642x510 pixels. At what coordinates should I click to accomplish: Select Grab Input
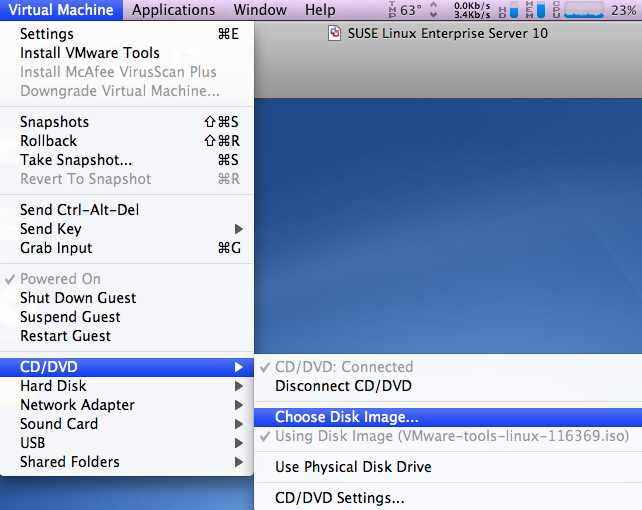point(127,248)
